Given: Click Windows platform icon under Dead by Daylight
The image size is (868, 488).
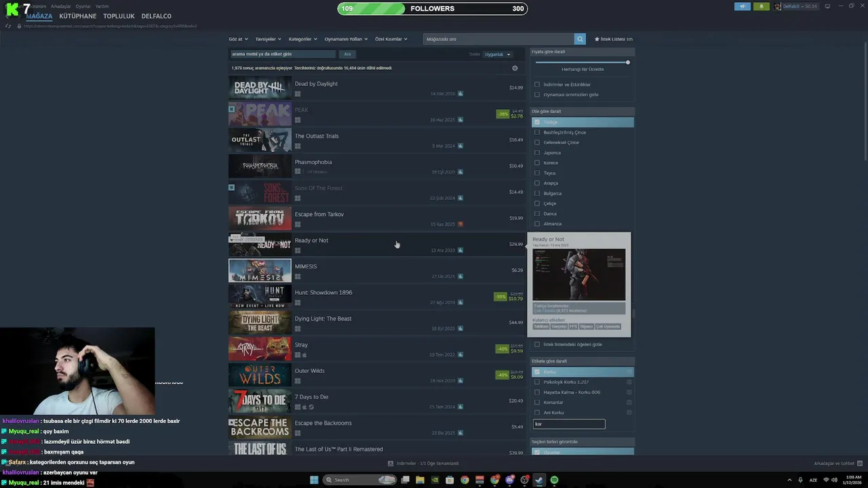Looking at the screenshot, I should click(298, 94).
